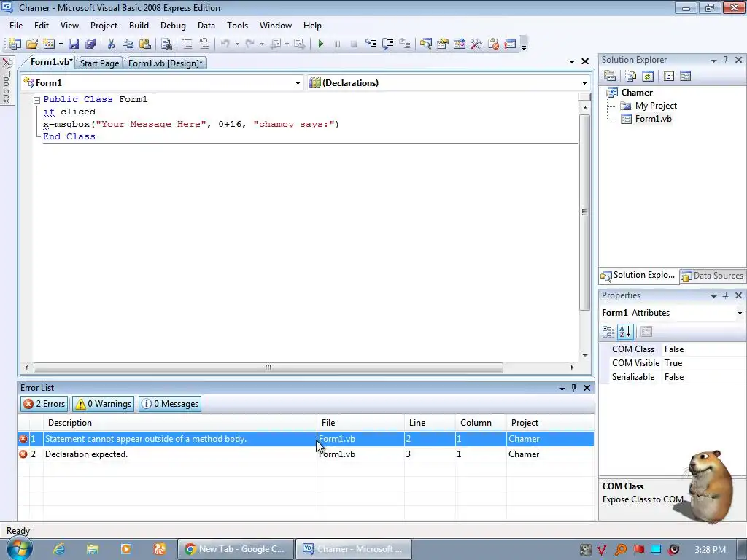747x560 pixels.
Task: Toggle the 0 Messages filter button
Action: [x=169, y=404]
